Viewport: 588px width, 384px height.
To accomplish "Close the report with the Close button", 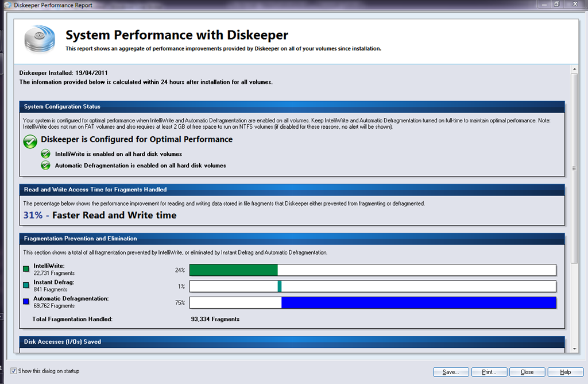I will pyautogui.click(x=527, y=372).
